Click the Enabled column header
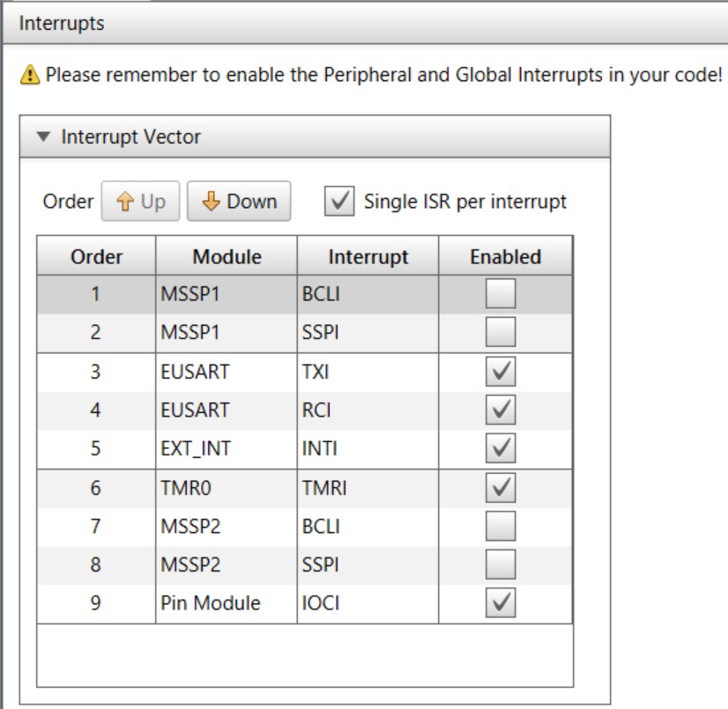 tap(505, 257)
